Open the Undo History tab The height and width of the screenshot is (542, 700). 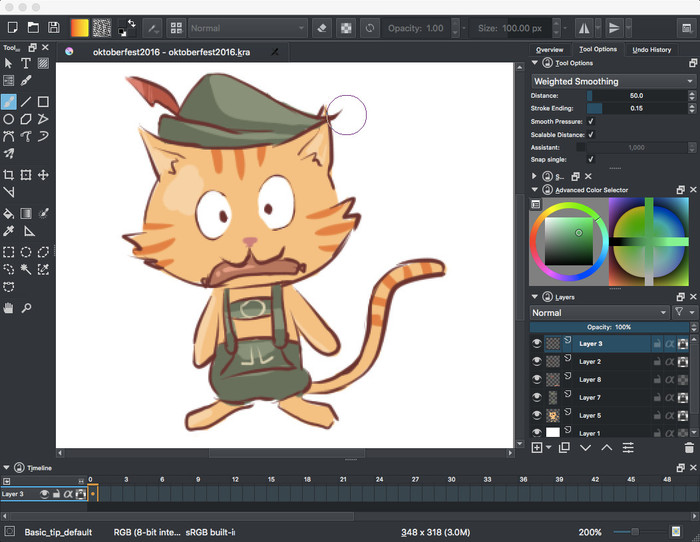click(652, 49)
